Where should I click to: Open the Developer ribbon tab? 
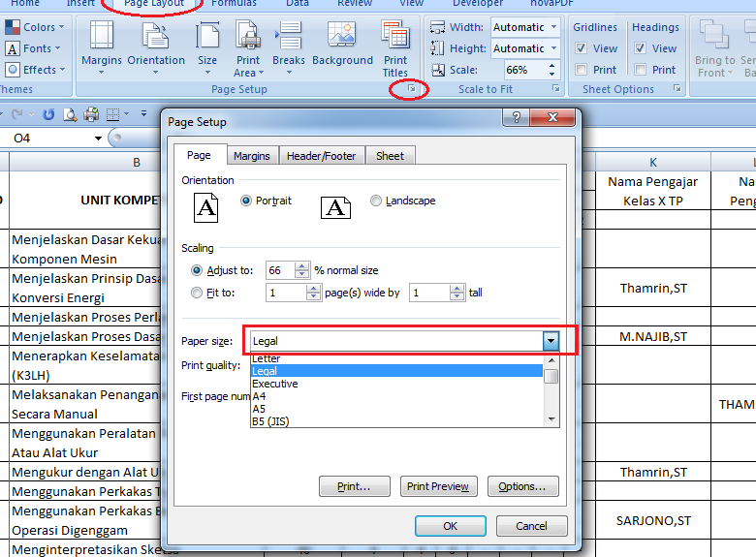(x=477, y=3)
